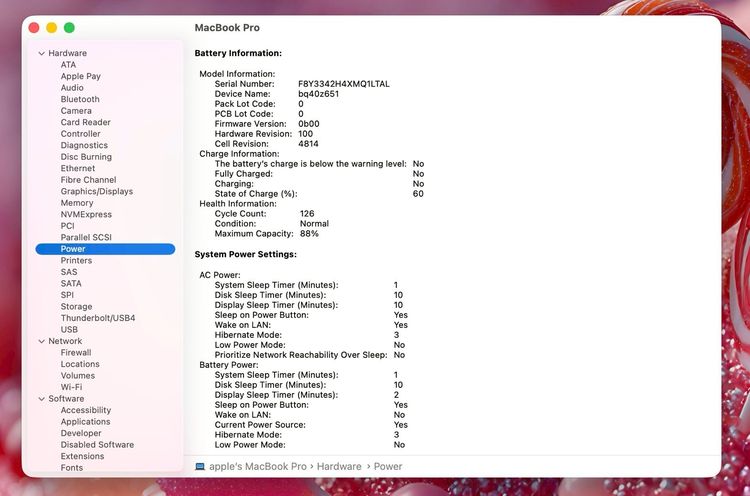Collapse the Hardware section chevron
The height and width of the screenshot is (496, 750).
tap(42, 54)
